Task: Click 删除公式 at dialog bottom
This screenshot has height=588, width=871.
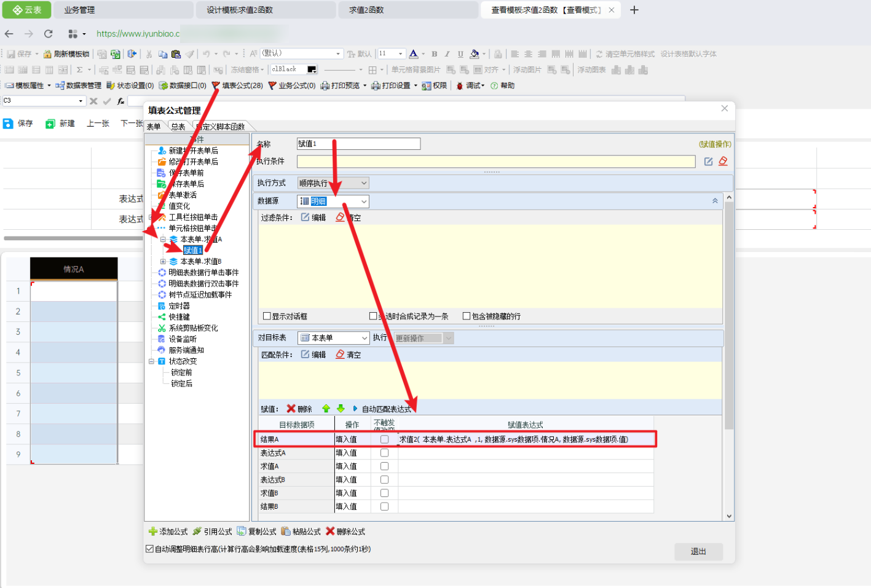Action: 345,531
